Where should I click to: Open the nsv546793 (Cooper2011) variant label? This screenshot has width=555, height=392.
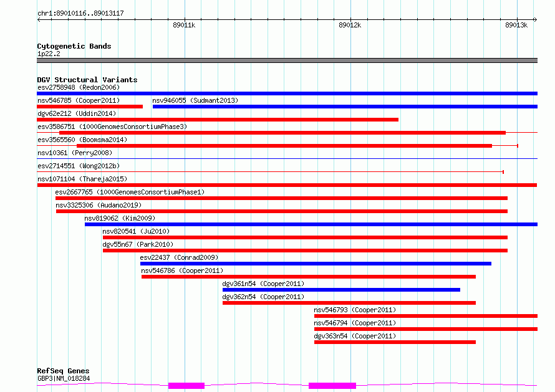tap(355, 310)
